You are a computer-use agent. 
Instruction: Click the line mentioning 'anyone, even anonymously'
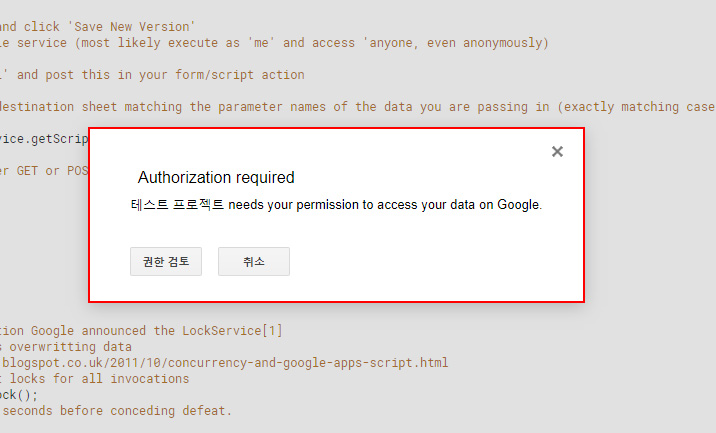pos(274,43)
